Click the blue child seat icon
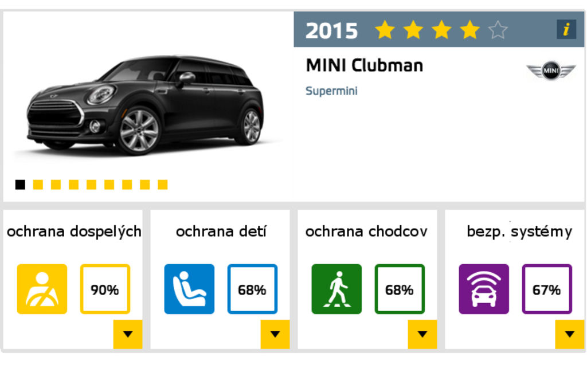Screen dimensions: 587x392 pyautogui.click(x=189, y=289)
